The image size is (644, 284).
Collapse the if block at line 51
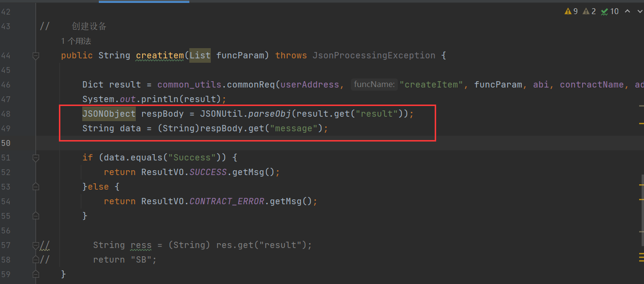[36, 158]
